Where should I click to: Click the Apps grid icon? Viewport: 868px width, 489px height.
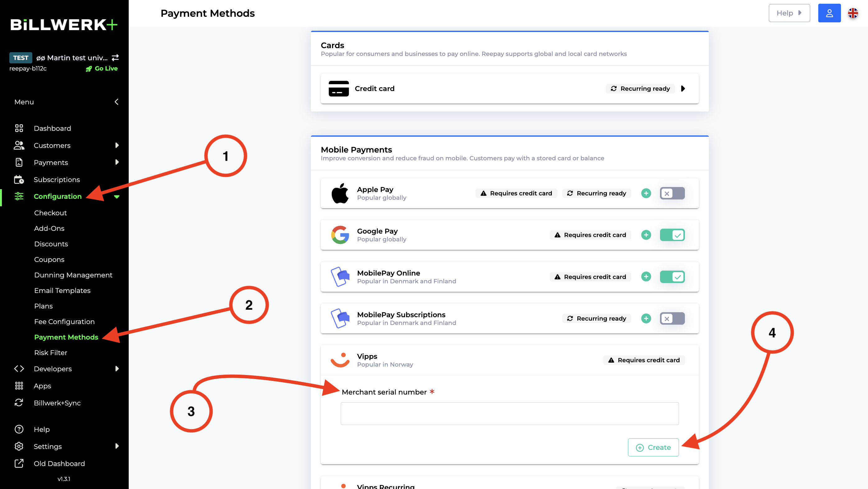(19, 386)
